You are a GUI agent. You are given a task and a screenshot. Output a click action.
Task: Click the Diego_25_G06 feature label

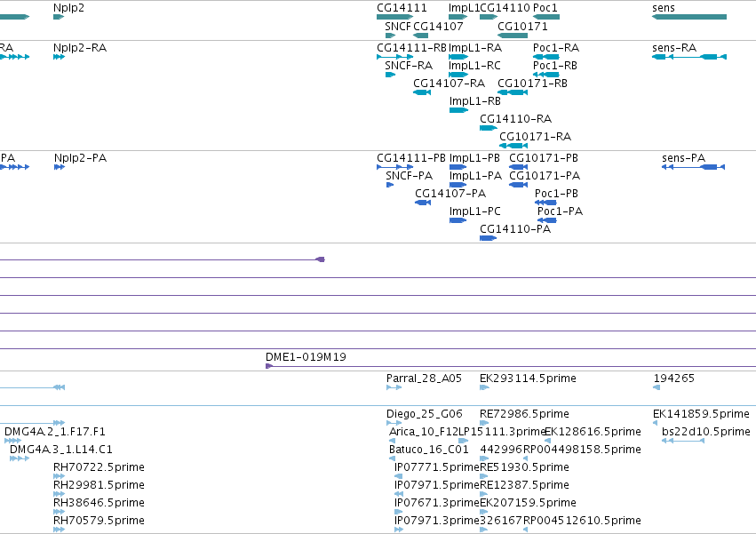(x=425, y=414)
